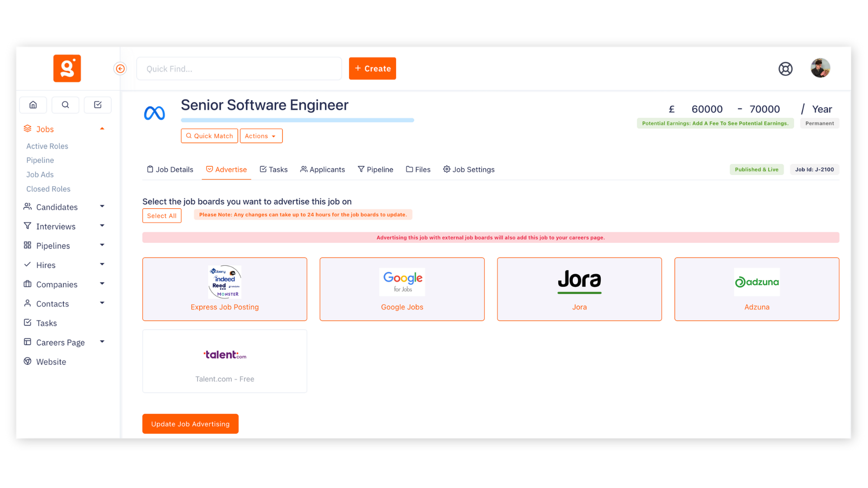Select the Talent.com - Free board card
The height and width of the screenshot is (488, 868).
click(x=225, y=361)
